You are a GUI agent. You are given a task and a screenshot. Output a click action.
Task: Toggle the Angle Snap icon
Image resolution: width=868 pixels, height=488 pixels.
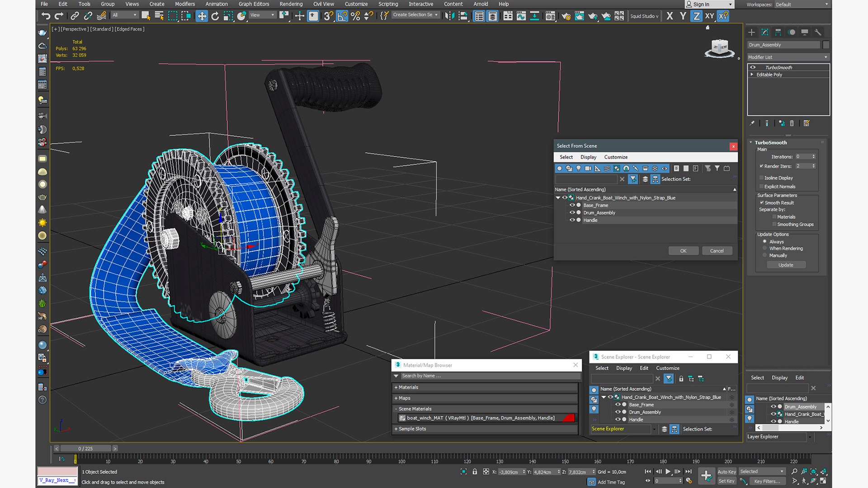coord(342,16)
